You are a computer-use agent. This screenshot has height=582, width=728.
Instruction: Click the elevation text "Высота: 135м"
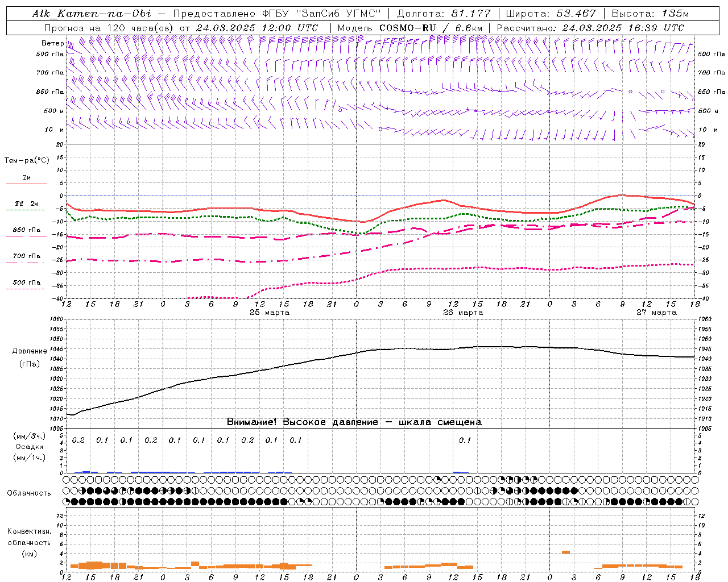(650, 14)
